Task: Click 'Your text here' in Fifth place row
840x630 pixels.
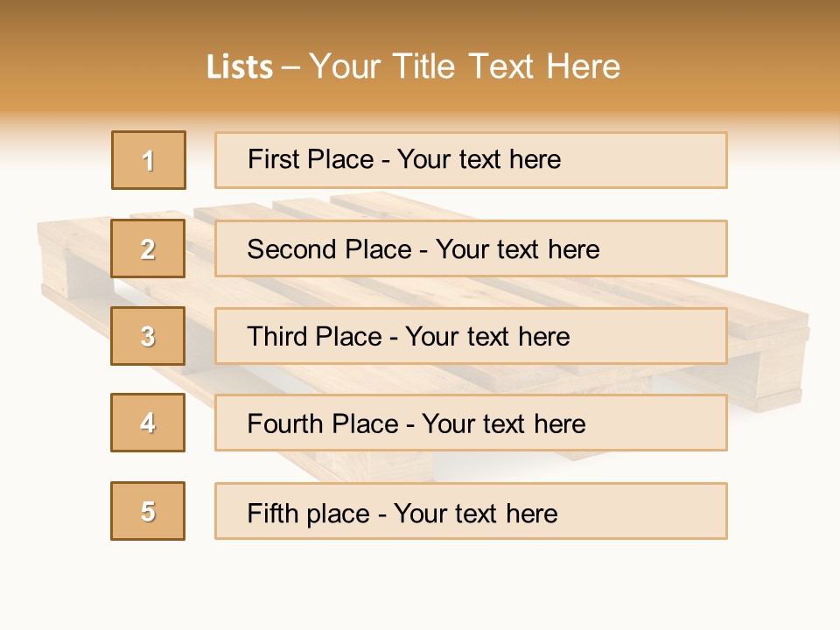Action: 475,513
